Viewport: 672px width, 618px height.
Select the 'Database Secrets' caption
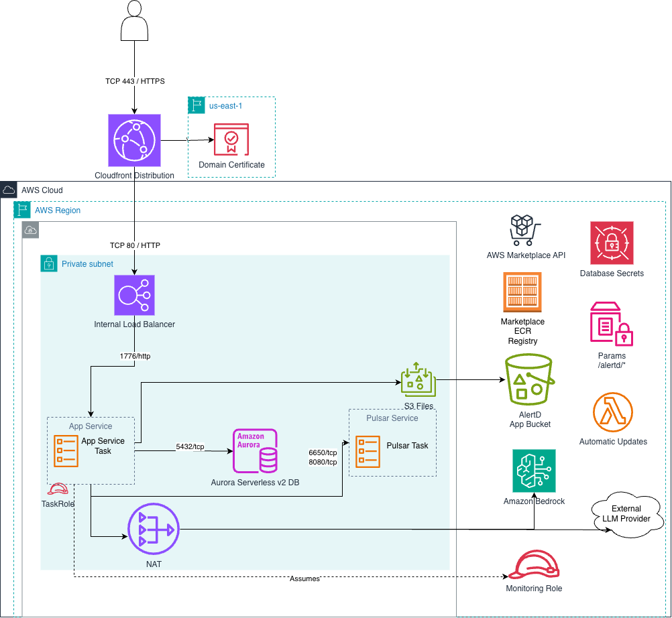point(612,273)
